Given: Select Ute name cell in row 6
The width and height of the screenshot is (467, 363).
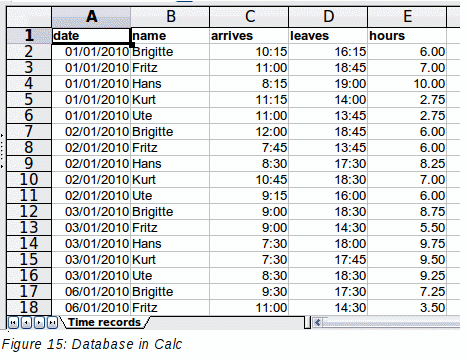Looking at the screenshot, I should click(x=170, y=116).
